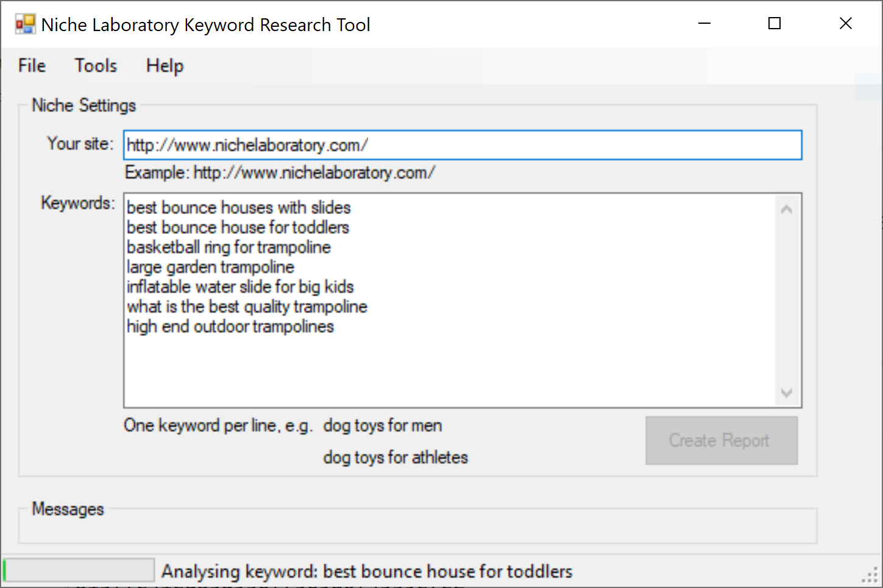Click the window resize grip in corner
The height and width of the screenshot is (588, 883).
[870, 576]
